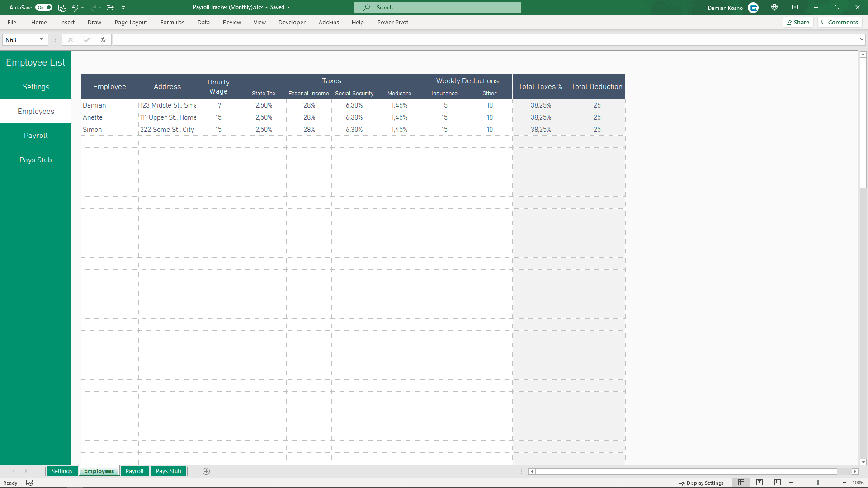Expand the formula bar chevron
Screen dimensions: 868x488
pyautogui.click(x=862, y=40)
